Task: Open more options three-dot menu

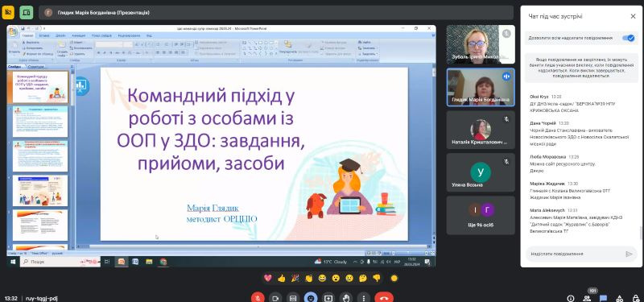Action: 364,298
